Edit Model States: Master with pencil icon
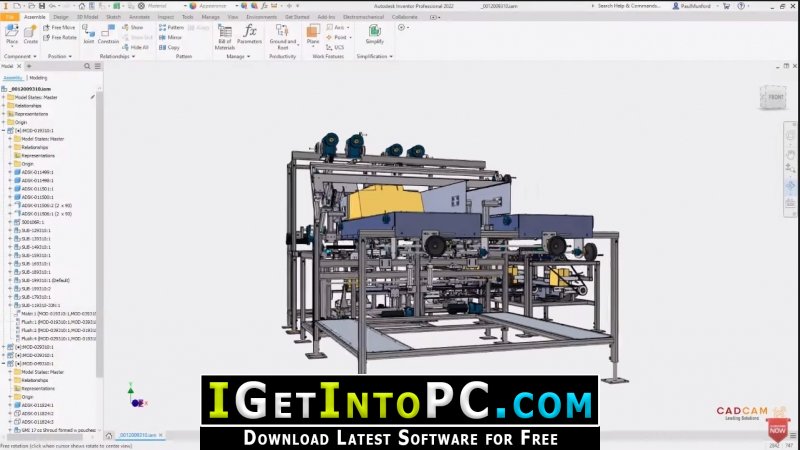 [93, 97]
